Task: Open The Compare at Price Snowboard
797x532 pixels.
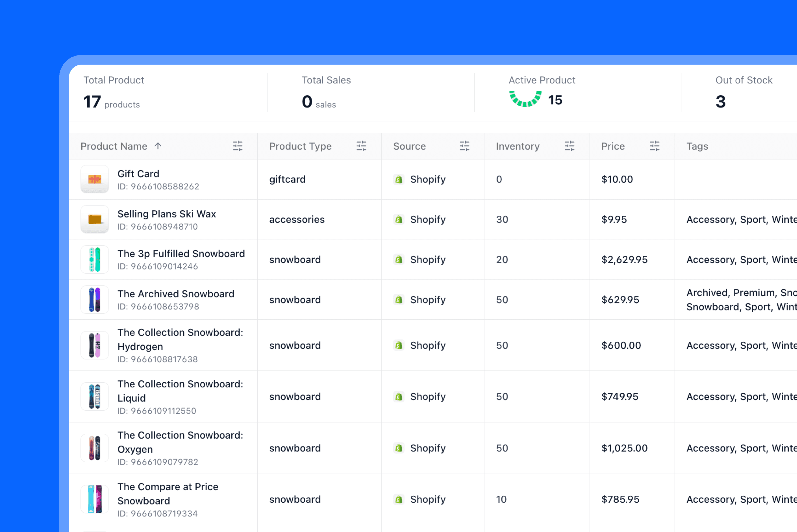Action: 167,493
